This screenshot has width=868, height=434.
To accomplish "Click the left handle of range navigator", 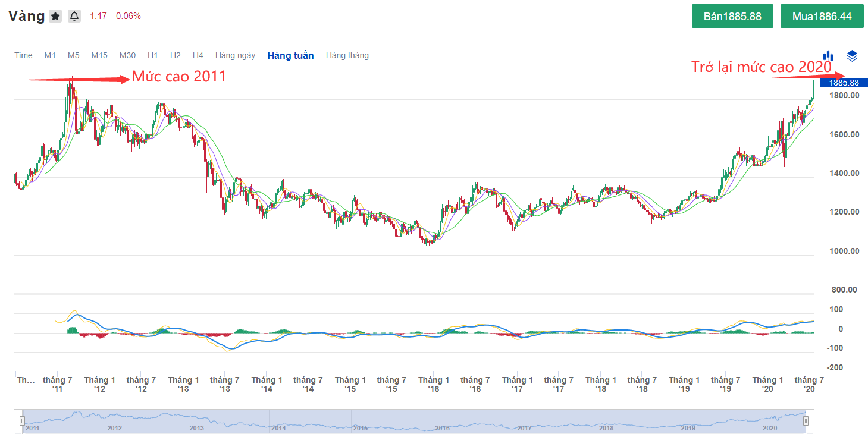I will click(x=22, y=421).
